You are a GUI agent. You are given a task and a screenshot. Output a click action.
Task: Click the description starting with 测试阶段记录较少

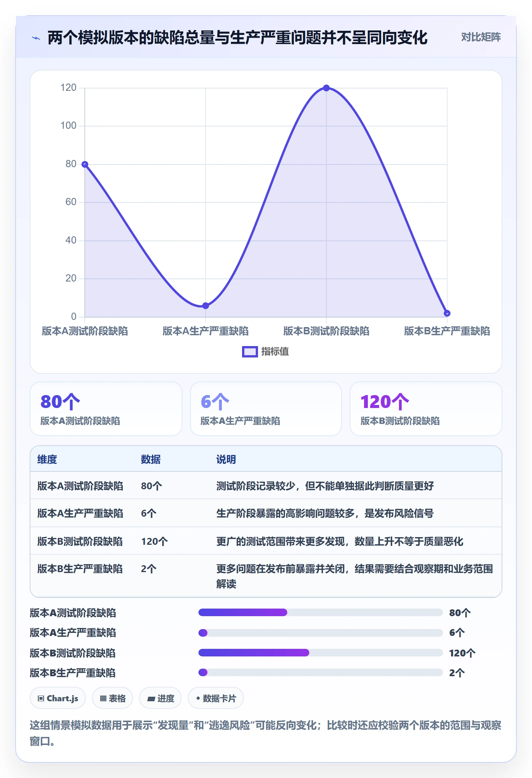(325, 486)
